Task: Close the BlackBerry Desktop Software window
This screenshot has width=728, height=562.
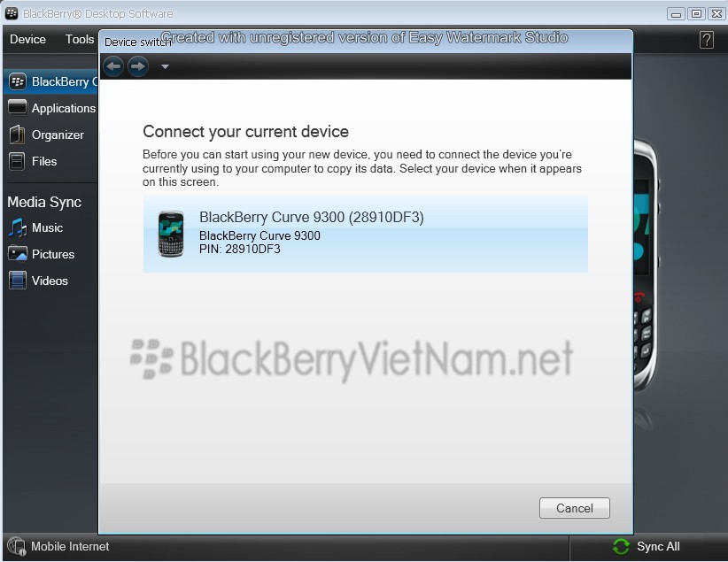Action: (716, 14)
